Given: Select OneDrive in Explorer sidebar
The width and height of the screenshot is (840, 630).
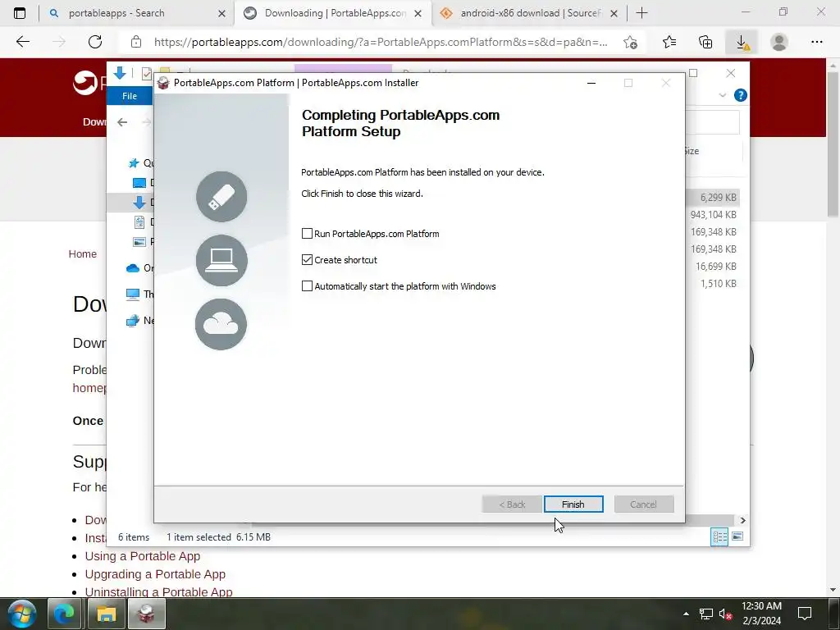Looking at the screenshot, I should pos(139,268).
